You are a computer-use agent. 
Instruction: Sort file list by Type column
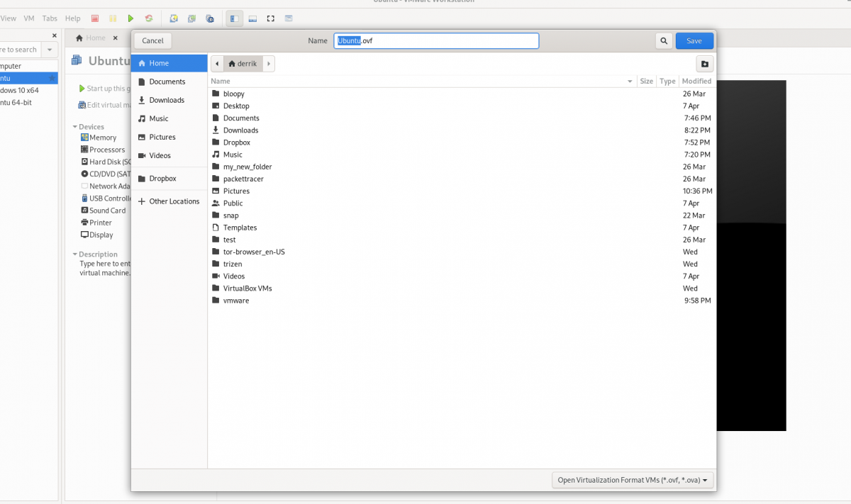(x=667, y=82)
